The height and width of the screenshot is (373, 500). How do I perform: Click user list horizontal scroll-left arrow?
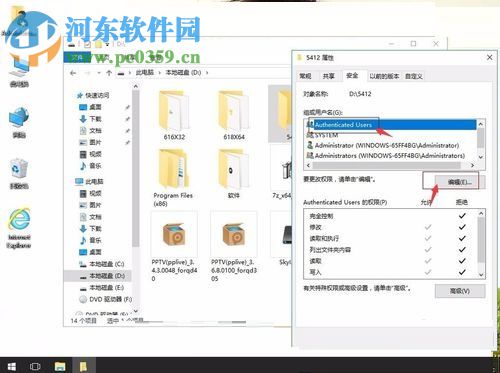(308, 165)
